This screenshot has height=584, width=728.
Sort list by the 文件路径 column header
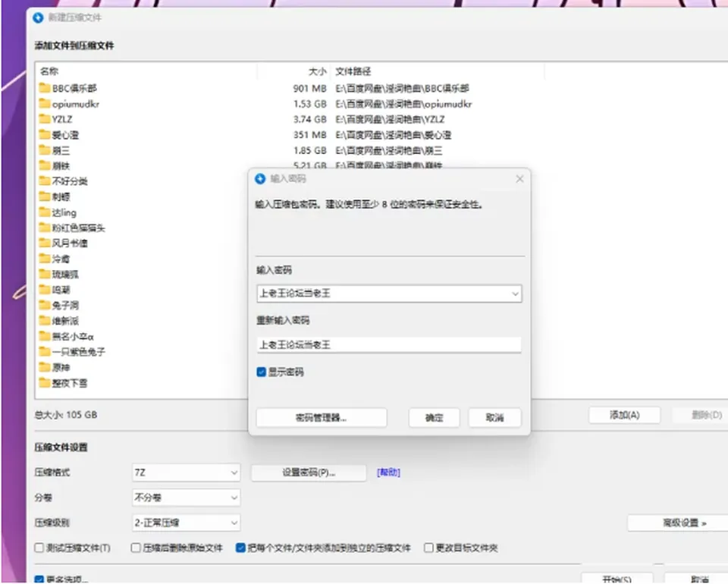[353, 71]
